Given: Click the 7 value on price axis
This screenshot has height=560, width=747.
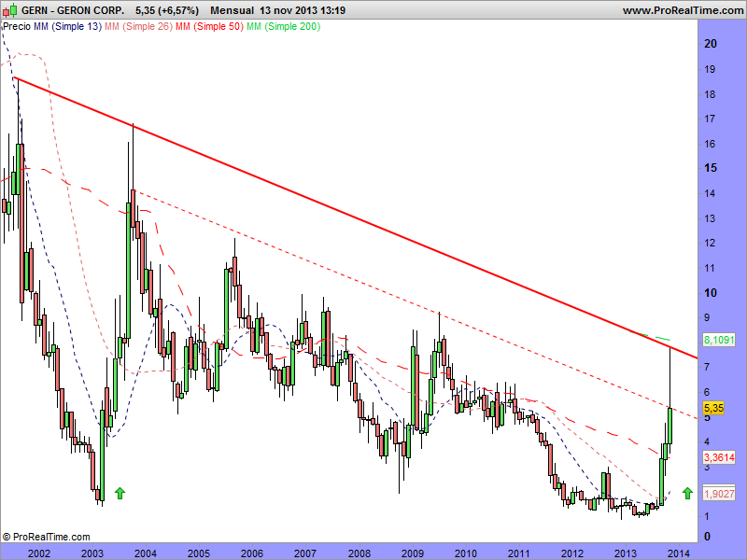Looking at the screenshot, I should click(x=707, y=367).
